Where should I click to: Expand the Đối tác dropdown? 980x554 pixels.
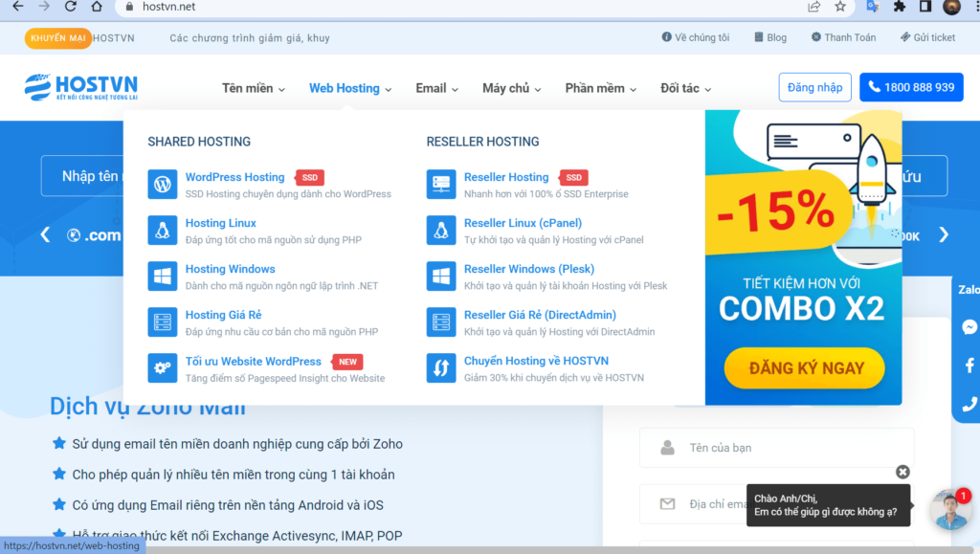pyautogui.click(x=682, y=87)
